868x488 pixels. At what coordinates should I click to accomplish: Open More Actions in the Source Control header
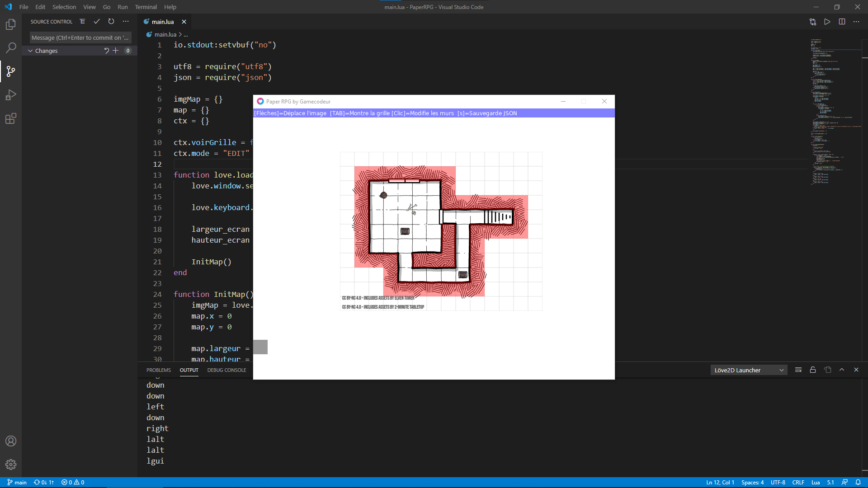pyautogui.click(x=125, y=21)
